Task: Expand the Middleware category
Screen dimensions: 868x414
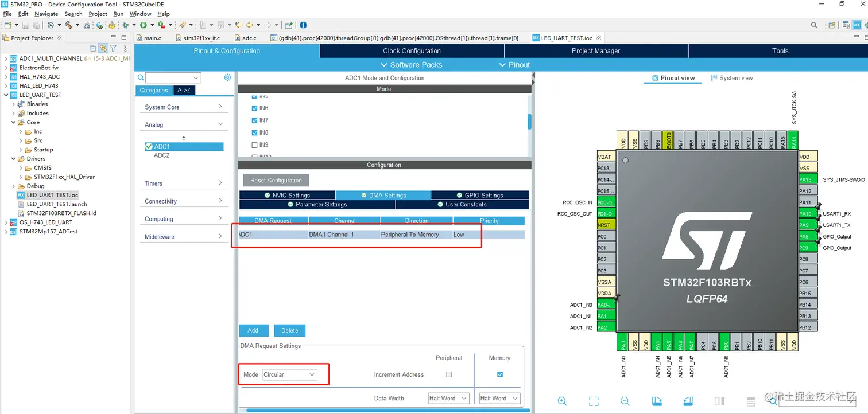Action: (183, 237)
